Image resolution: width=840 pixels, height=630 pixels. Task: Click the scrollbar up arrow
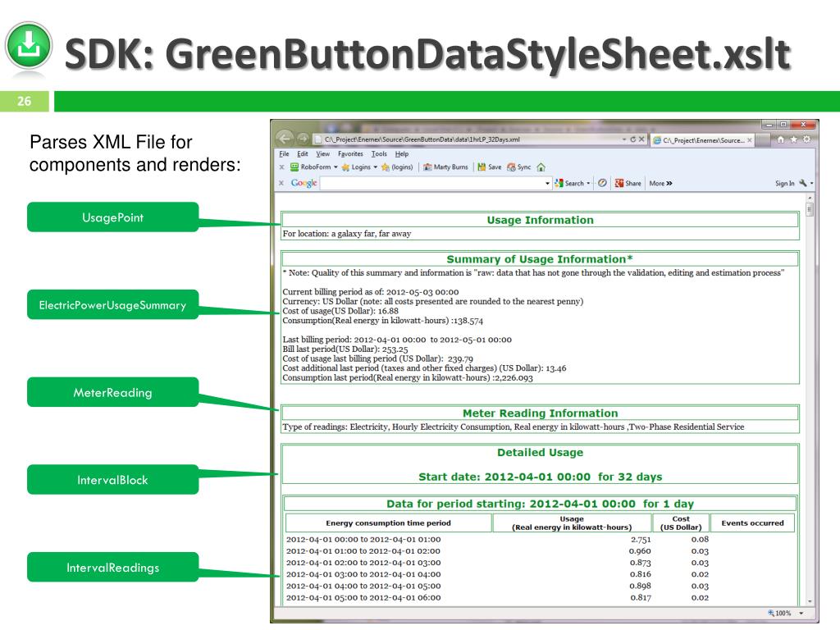click(810, 199)
